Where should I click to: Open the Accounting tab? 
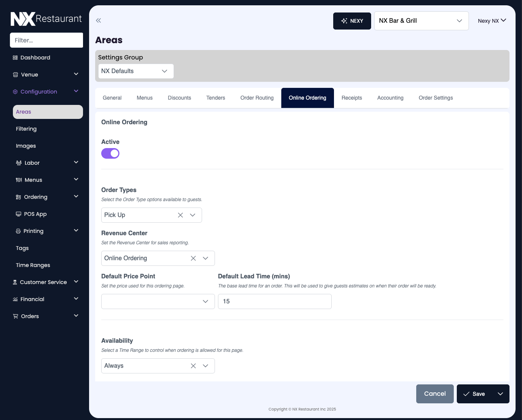390,98
